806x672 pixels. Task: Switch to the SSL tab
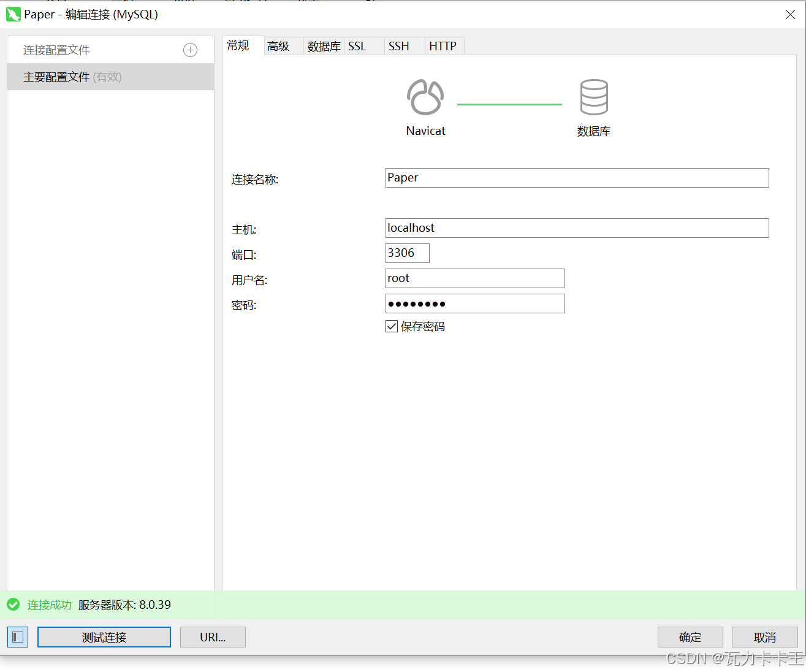(x=364, y=46)
